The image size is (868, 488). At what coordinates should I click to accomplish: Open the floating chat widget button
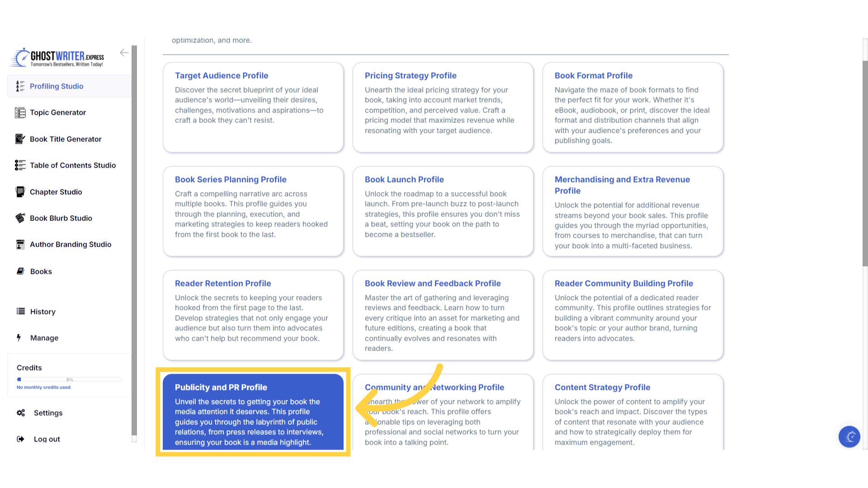tap(849, 436)
